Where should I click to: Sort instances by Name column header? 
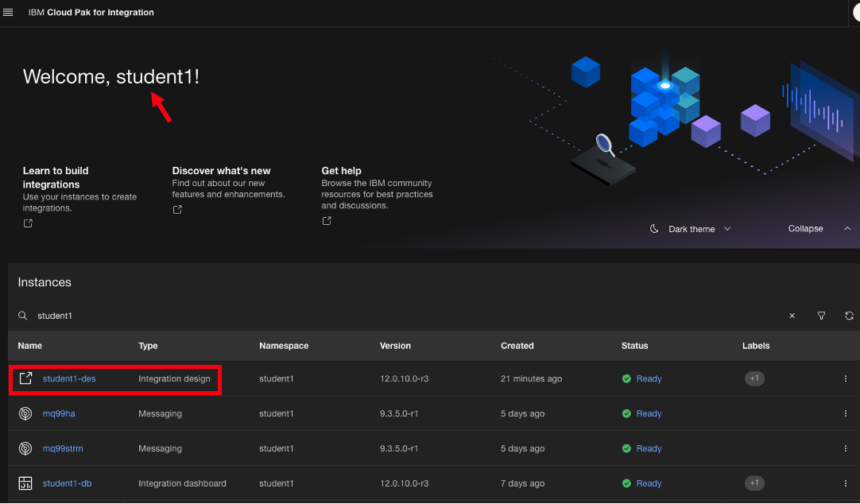coord(30,346)
